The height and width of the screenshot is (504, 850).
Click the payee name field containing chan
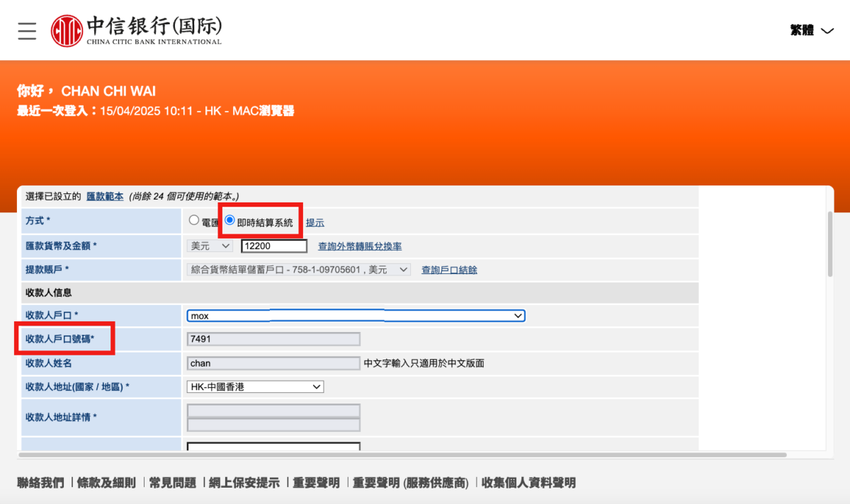click(273, 363)
